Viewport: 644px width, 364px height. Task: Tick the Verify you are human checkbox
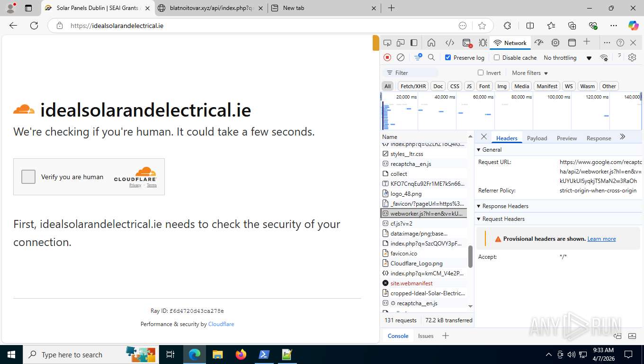pos(28,177)
